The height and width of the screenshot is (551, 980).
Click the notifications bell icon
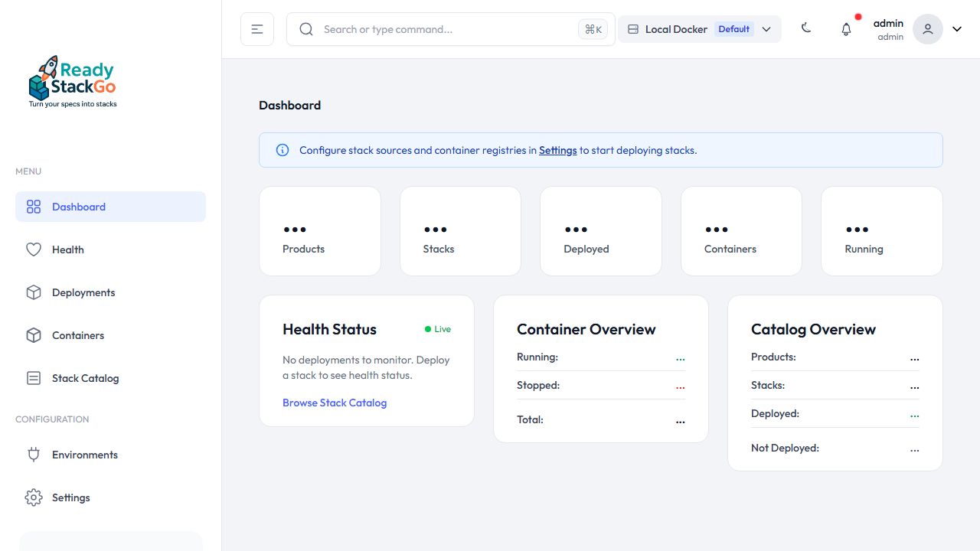846,28
